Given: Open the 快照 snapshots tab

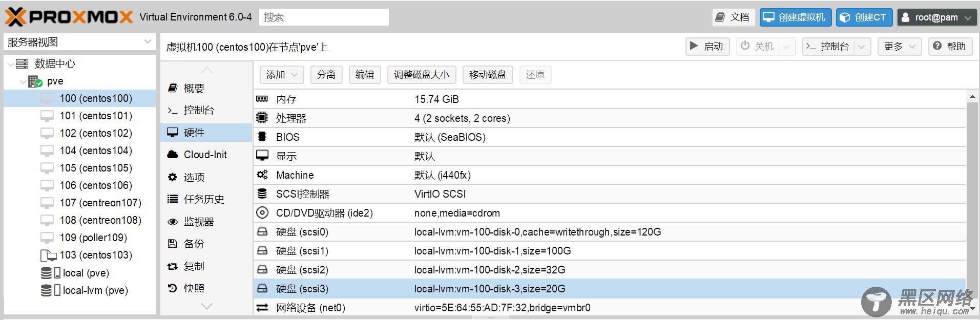Looking at the screenshot, I should coord(206,288).
